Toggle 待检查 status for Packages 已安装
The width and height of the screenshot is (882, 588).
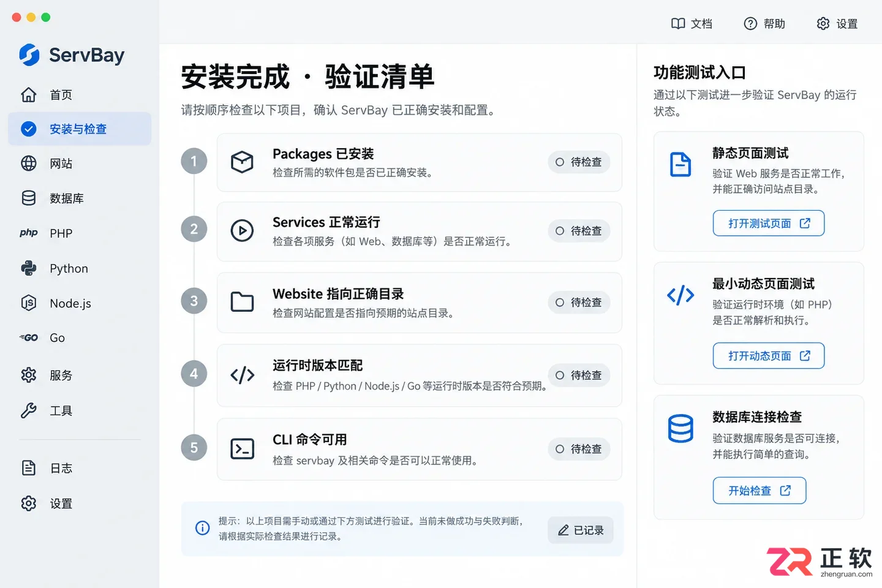[x=579, y=162]
